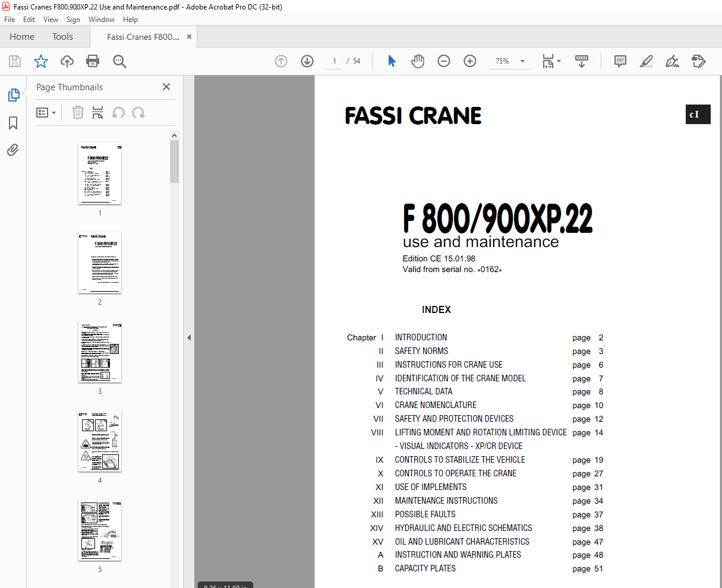The image size is (722, 588).
Task: Activate the selection arrow tool
Action: (x=392, y=61)
